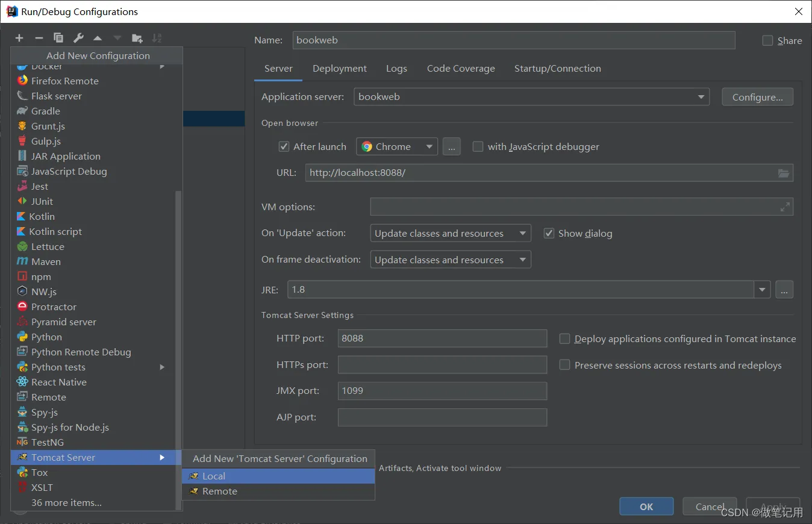Screen dimensions: 812x524
Task: Open the Application server dropdown
Action: click(x=531, y=96)
